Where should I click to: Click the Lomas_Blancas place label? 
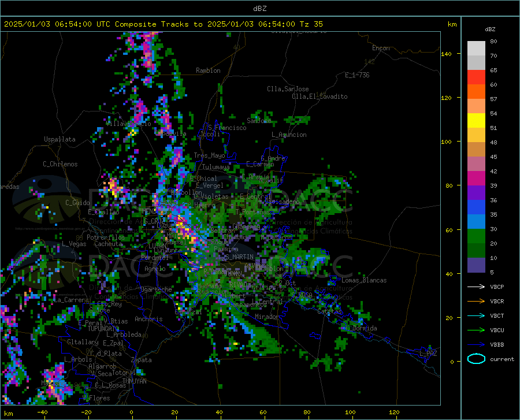pyautogui.click(x=364, y=280)
